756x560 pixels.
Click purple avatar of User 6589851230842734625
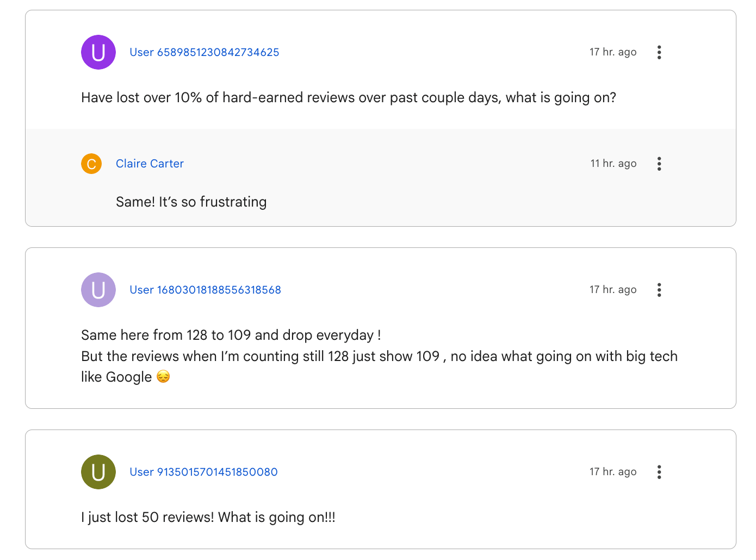pyautogui.click(x=98, y=52)
